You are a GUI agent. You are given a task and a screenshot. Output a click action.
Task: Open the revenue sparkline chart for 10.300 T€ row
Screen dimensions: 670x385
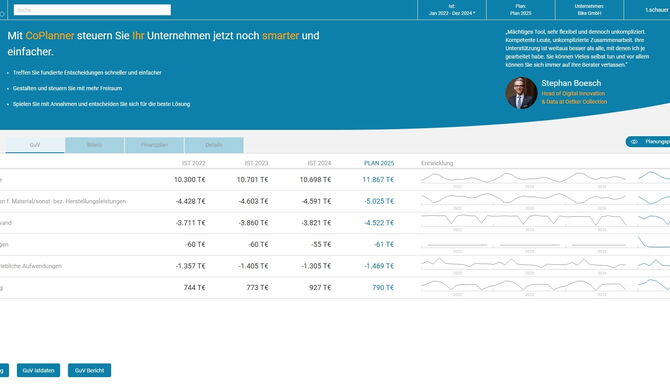pos(523,179)
